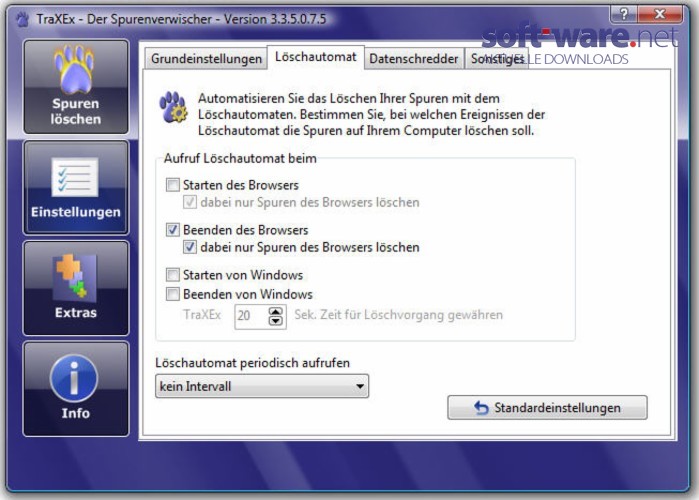Enable Beenden von Windows checkbox
699x500 pixels.
pos(173,294)
